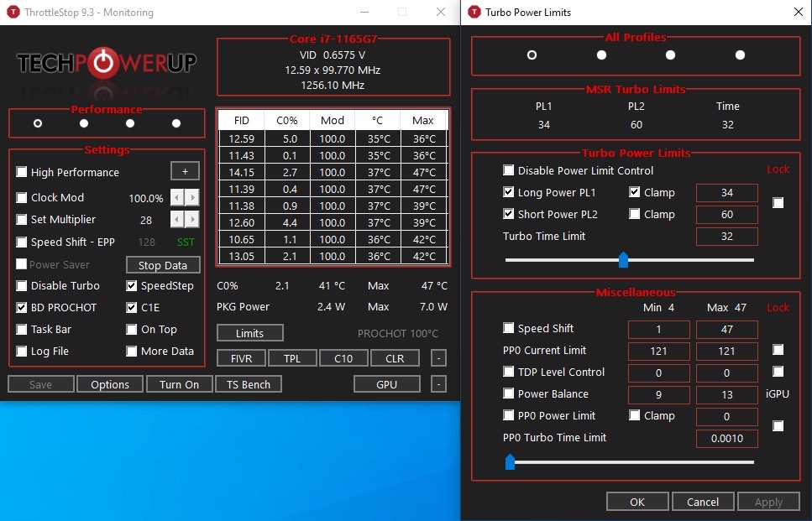Enable the PP0 Power Limit checkbox
Viewport: 812px width, 521px height.
509,415
